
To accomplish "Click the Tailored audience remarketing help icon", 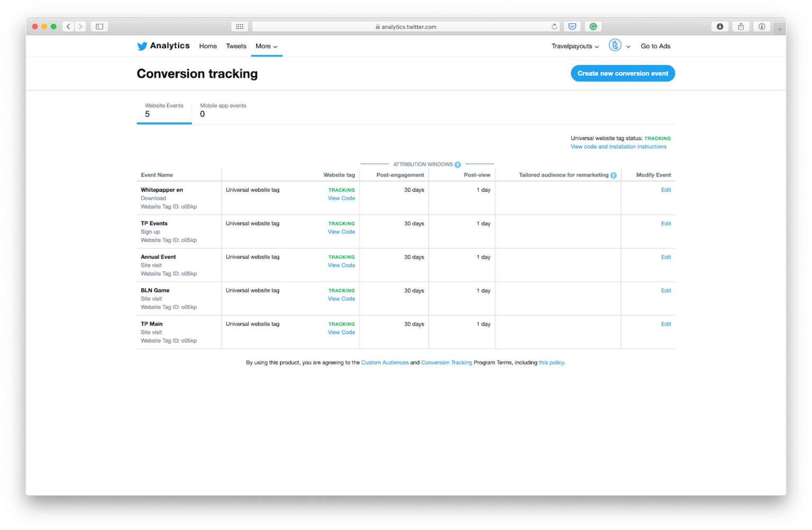I will coord(613,175).
